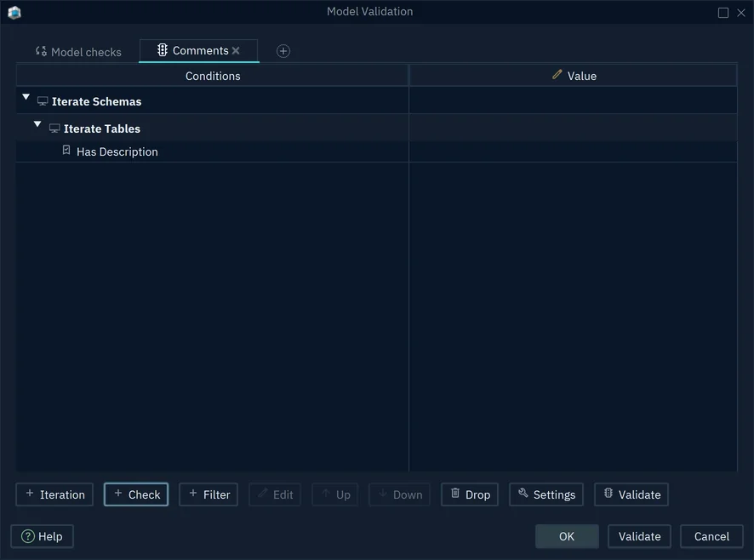Click the Value cell of Iterate Schemas
The width and height of the screenshot is (754, 560).
coord(574,101)
